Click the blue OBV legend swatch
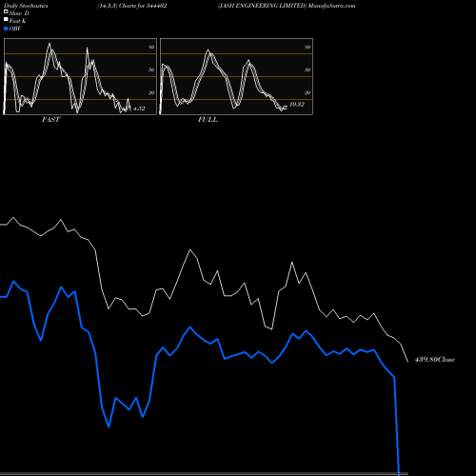The height and width of the screenshot is (476, 476). coord(6,29)
